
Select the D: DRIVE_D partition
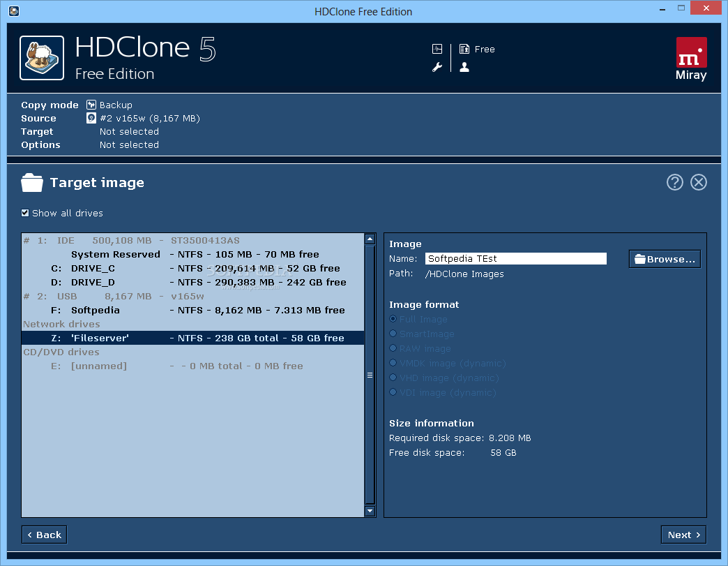pos(193,282)
